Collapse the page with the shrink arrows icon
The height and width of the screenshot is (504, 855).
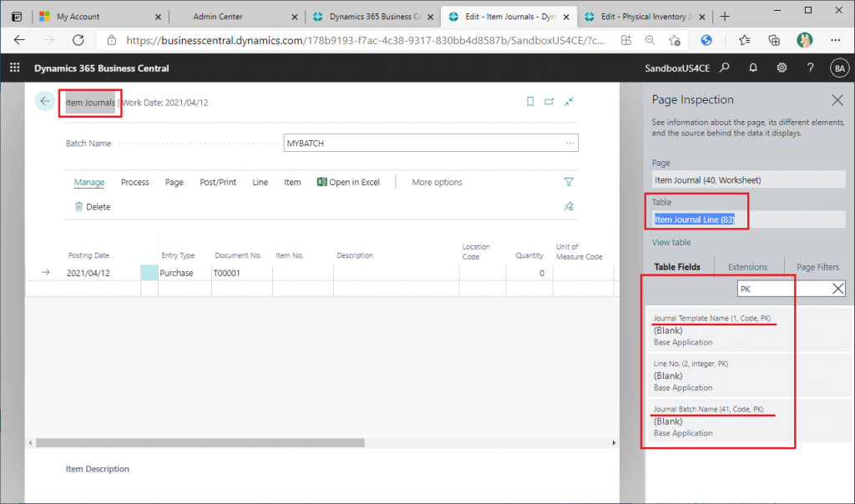(569, 101)
